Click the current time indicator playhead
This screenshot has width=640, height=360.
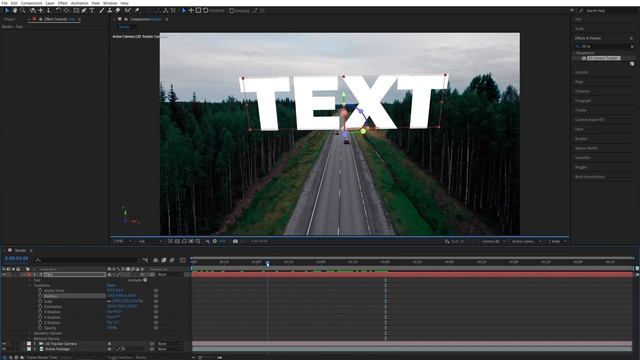point(268,264)
